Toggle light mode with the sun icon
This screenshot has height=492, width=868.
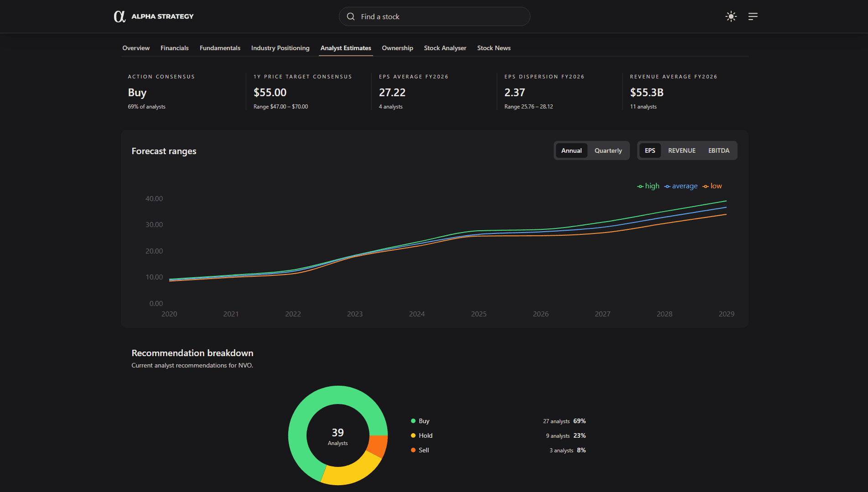[x=731, y=16]
